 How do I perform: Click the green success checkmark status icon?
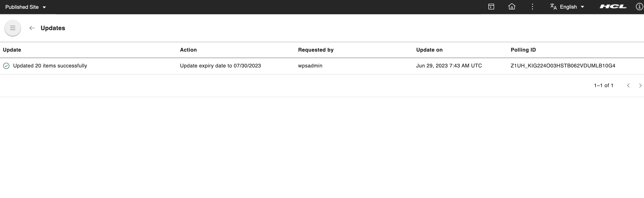click(x=6, y=66)
